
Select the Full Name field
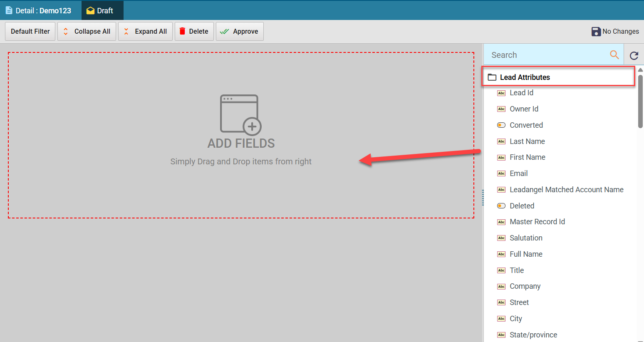[x=526, y=254]
